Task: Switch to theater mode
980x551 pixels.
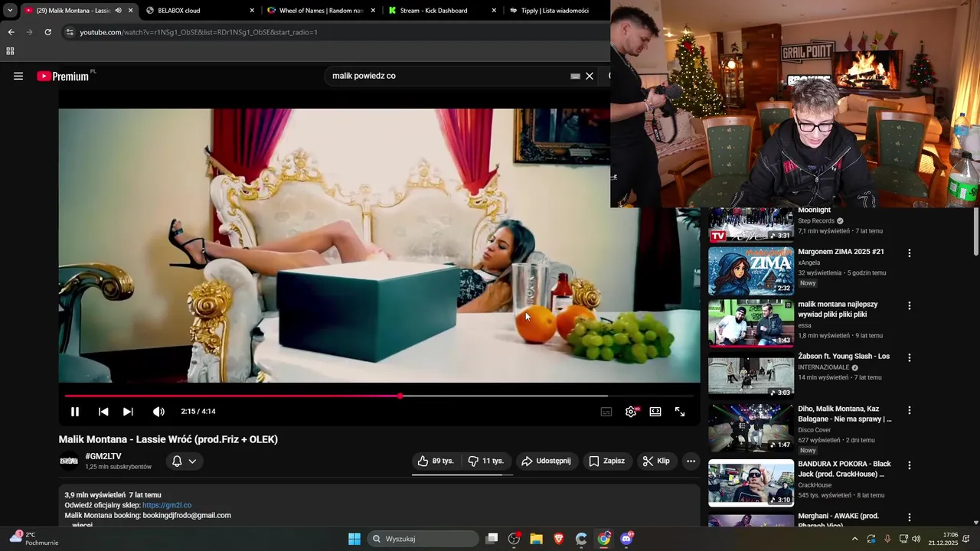Action: tap(655, 412)
